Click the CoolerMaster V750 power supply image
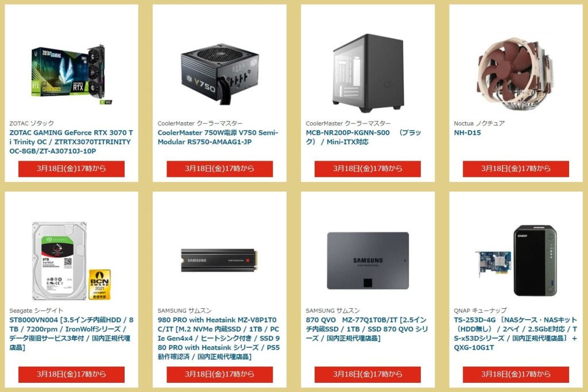588x392 pixels. pyautogui.click(x=220, y=74)
